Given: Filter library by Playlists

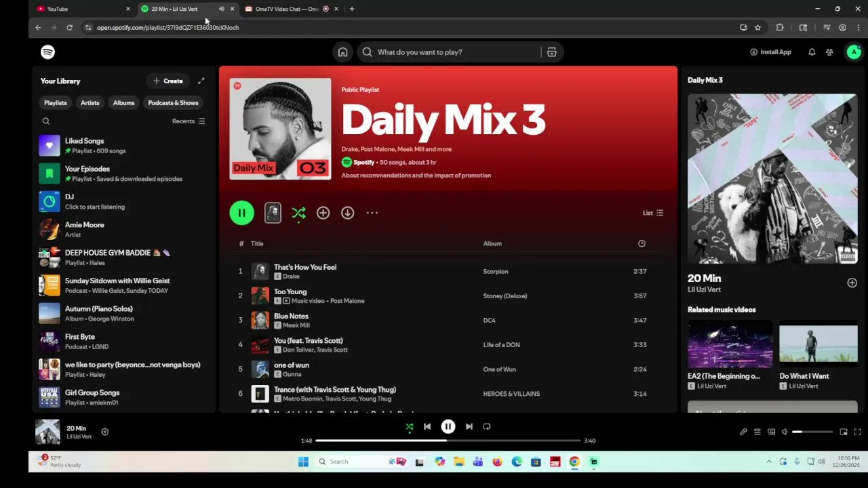Looking at the screenshot, I should pos(56,103).
